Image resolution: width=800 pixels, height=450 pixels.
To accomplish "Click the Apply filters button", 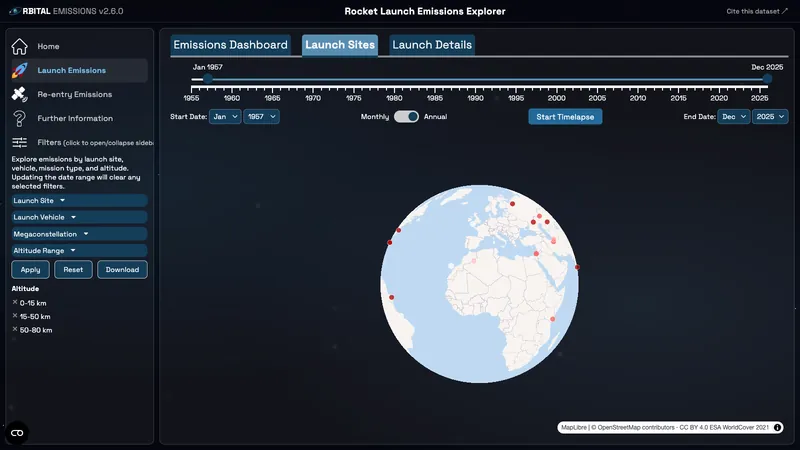I will coord(30,269).
